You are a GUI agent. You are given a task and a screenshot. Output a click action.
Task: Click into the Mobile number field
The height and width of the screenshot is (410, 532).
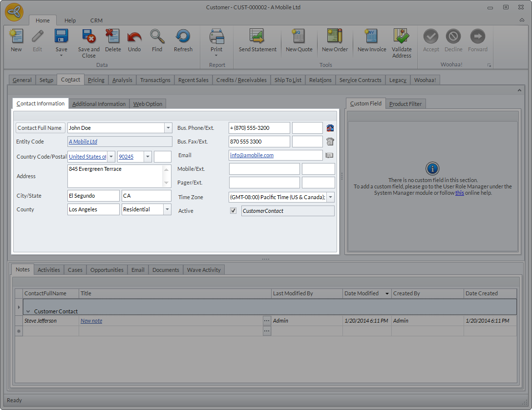click(x=264, y=169)
